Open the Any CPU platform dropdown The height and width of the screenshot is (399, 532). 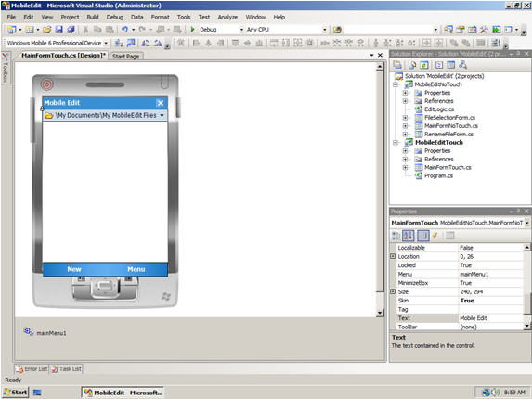(325, 30)
